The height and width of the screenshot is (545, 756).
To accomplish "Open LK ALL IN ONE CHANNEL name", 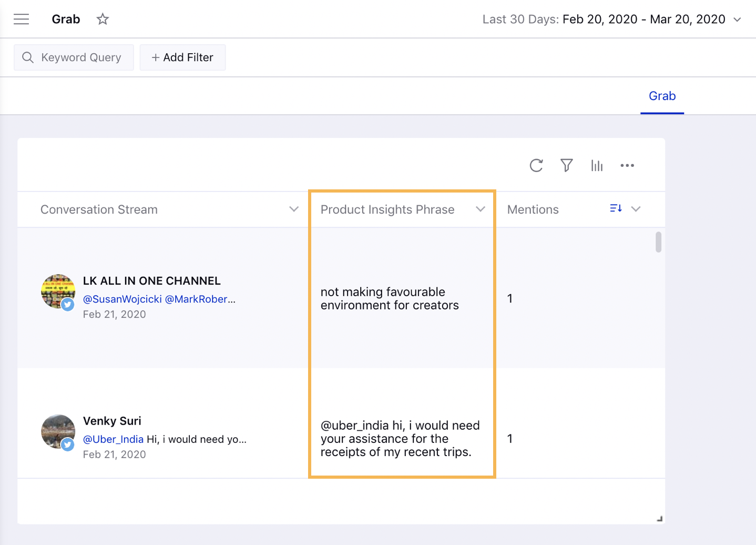I will [x=152, y=281].
